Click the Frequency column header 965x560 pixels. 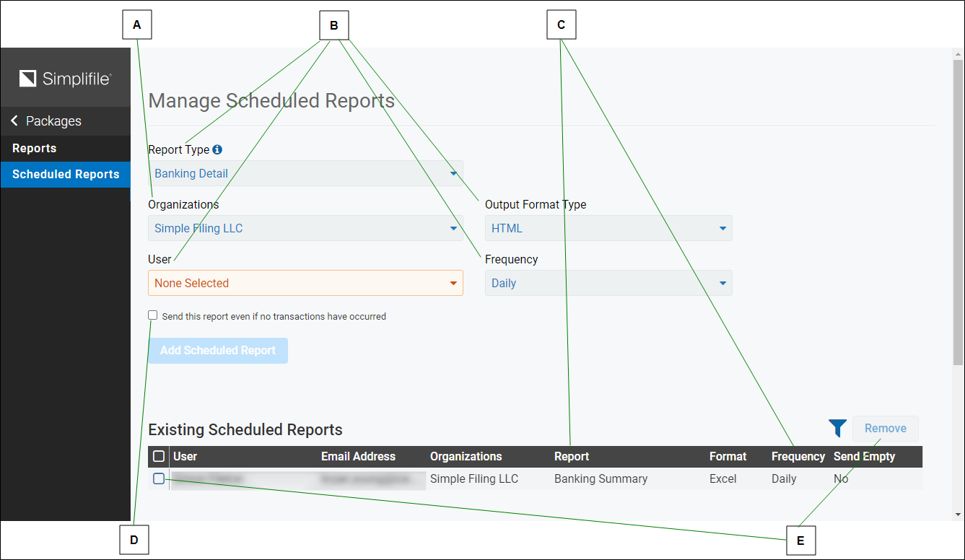798,455
